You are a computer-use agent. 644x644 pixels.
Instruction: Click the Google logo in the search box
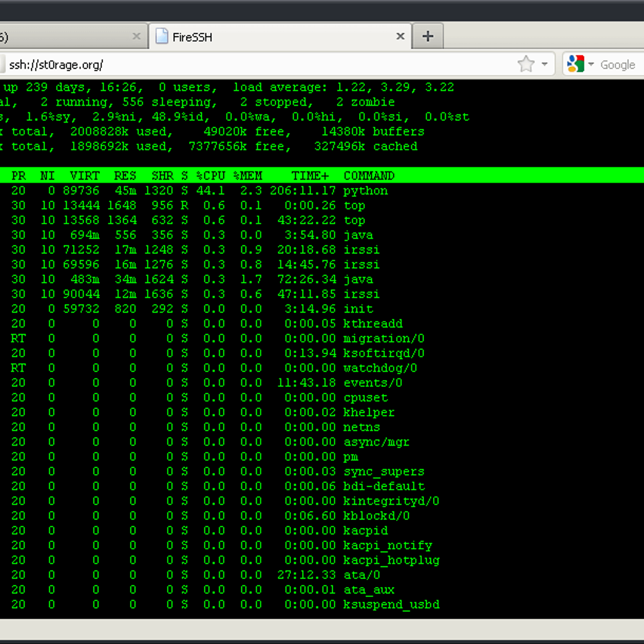tap(575, 63)
